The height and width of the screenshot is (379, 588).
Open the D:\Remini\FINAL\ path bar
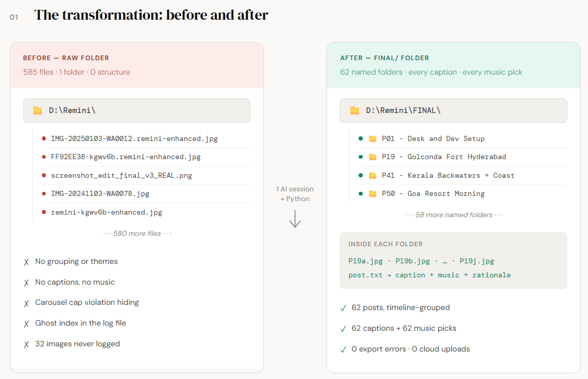pos(454,110)
